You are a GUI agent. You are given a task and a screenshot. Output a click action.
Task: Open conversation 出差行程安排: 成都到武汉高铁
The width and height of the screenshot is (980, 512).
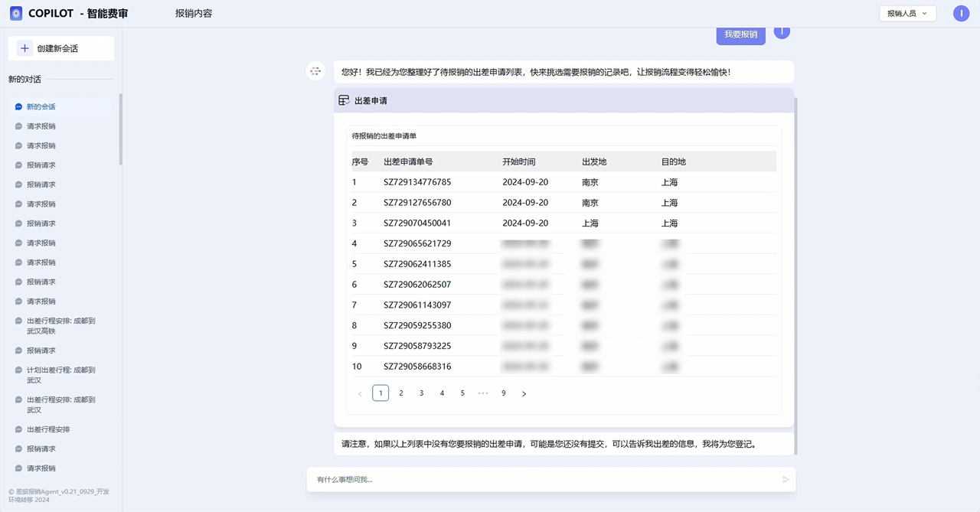coord(60,326)
